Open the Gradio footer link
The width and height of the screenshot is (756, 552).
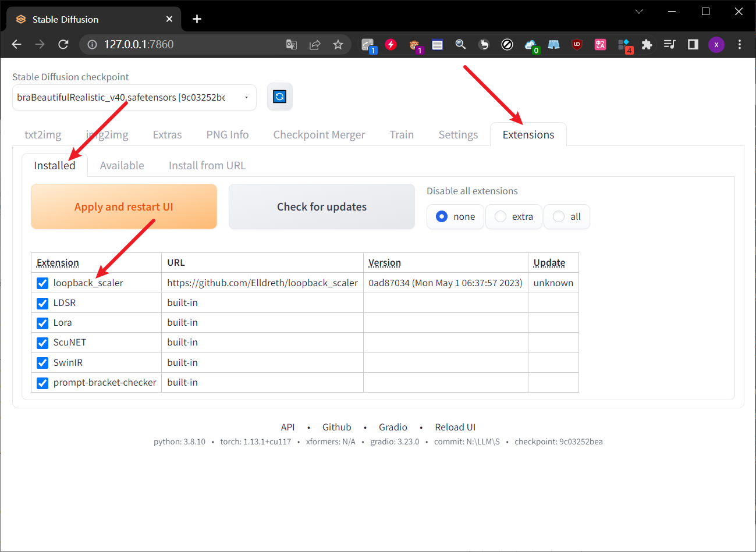point(393,427)
